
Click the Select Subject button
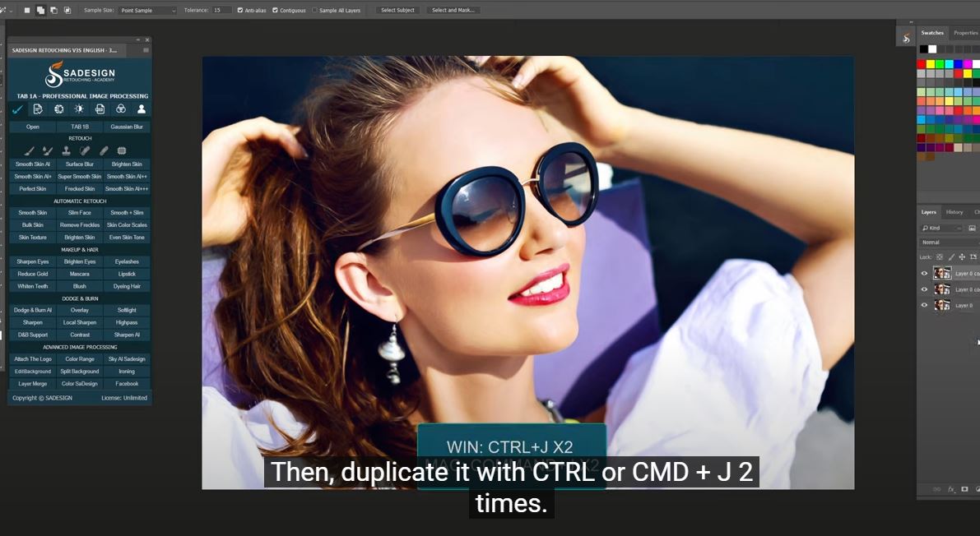pos(397,10)
